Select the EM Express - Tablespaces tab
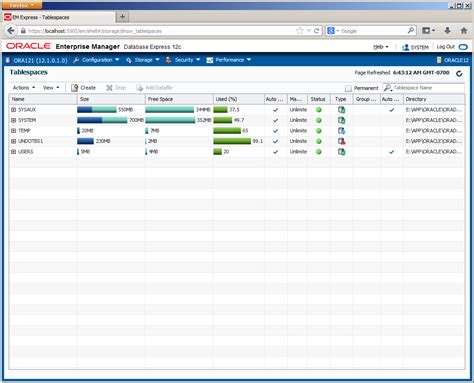 click(58, 17)
